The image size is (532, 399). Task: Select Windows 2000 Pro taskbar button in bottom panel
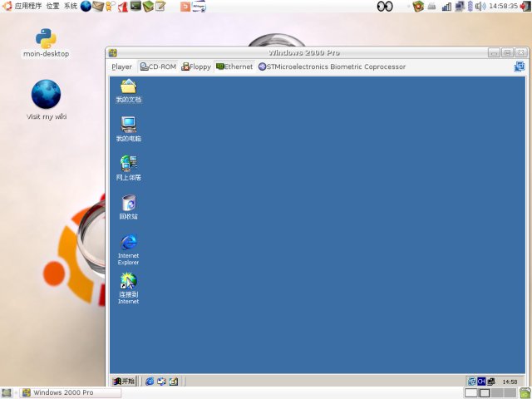(70, 393)
